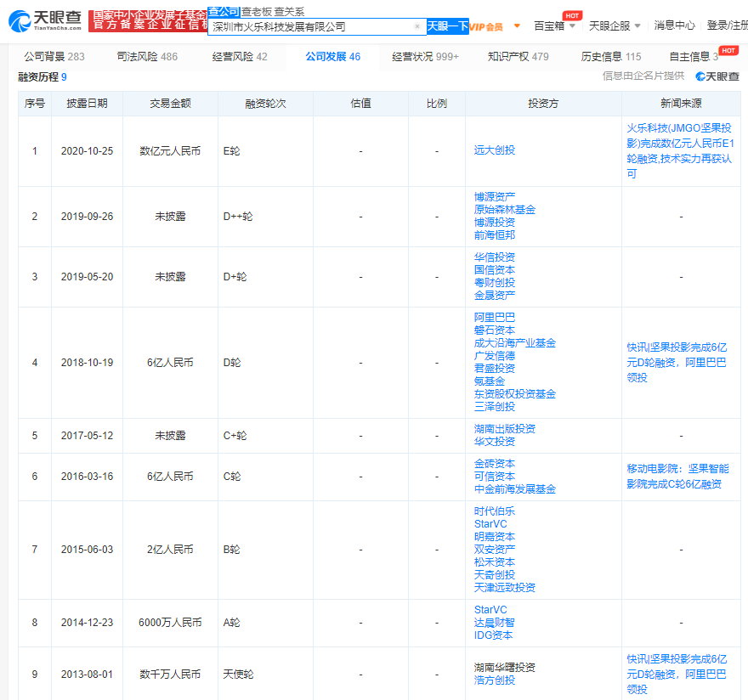Open investor 三泽创投
This screenshot has width=748, height=700.
[494, 406]
